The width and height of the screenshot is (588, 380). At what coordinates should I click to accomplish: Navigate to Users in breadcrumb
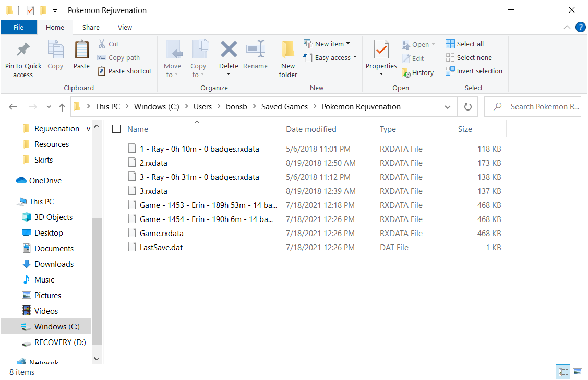click(202, 107)
